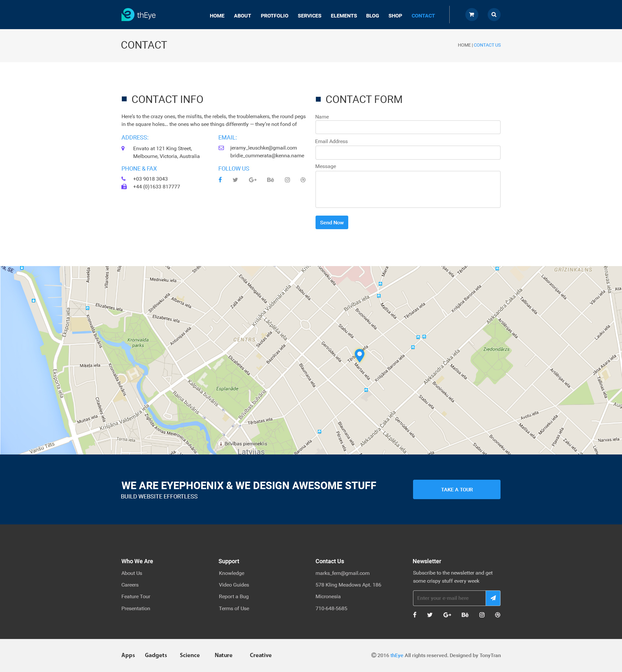Click the blue map location pin
This screenshot has width=622, height=672.
(360, 354)
